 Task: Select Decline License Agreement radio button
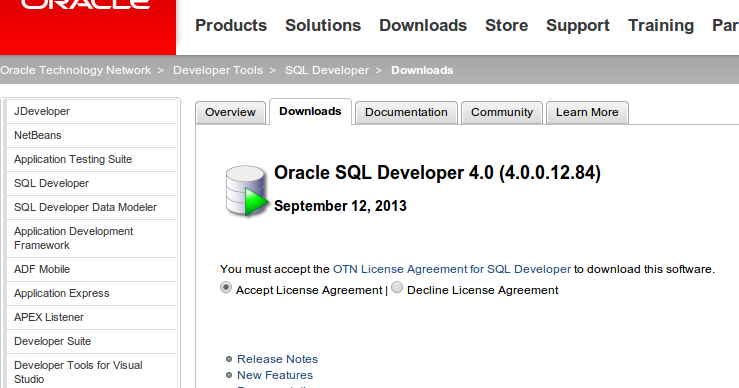click(397, 288)
